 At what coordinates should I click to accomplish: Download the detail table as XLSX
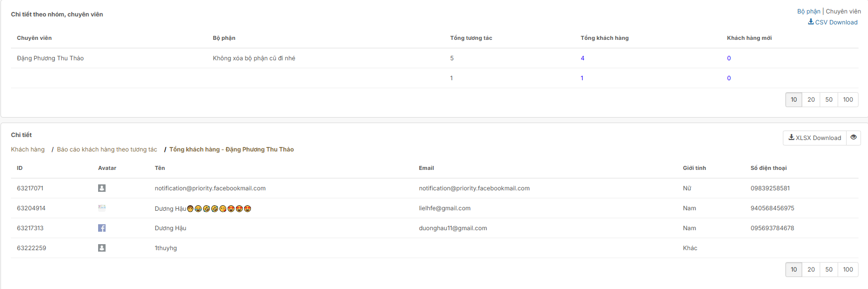815,138
